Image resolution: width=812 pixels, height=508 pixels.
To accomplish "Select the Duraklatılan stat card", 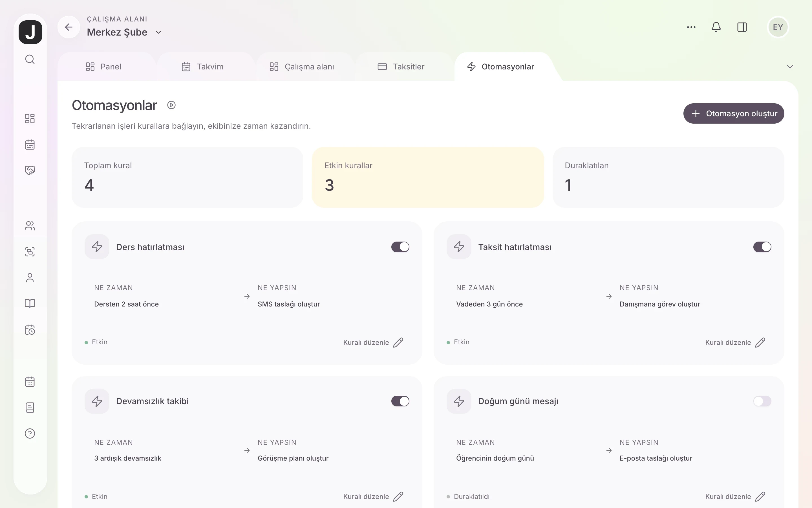I will coord(668,177).
